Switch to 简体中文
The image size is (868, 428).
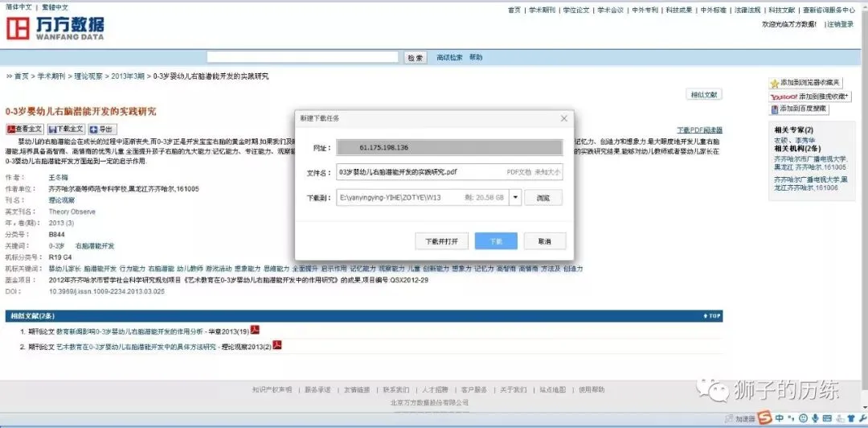coord(18,7)
